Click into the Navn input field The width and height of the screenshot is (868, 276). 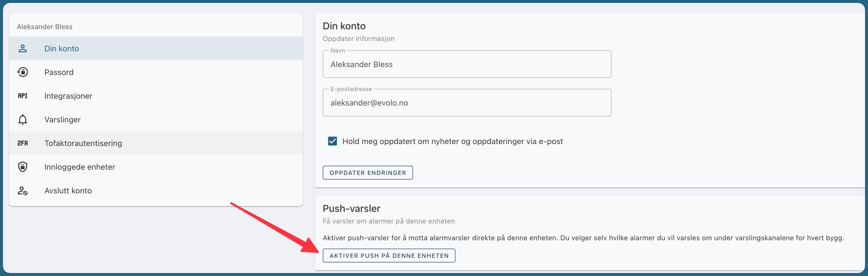(467, 64)
